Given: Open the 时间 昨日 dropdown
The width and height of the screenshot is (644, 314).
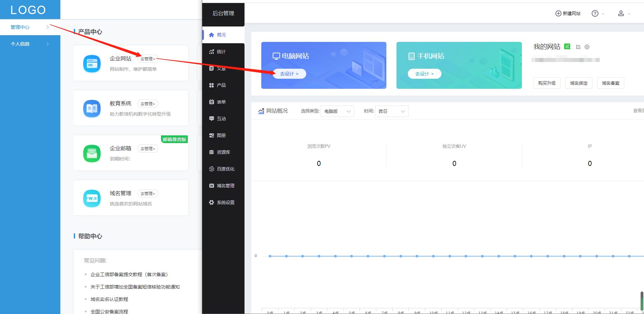Looking at the screenshot, I should pos(391,111).
